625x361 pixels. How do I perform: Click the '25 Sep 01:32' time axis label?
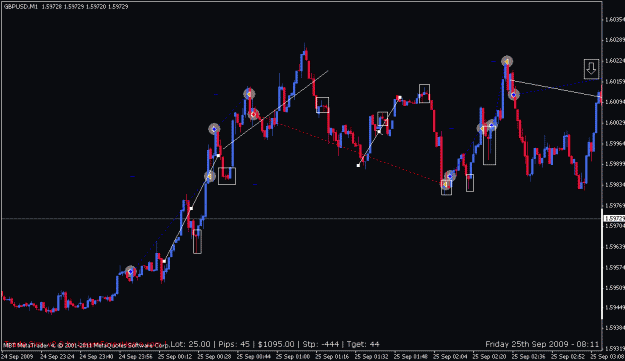tap(371, 356)
